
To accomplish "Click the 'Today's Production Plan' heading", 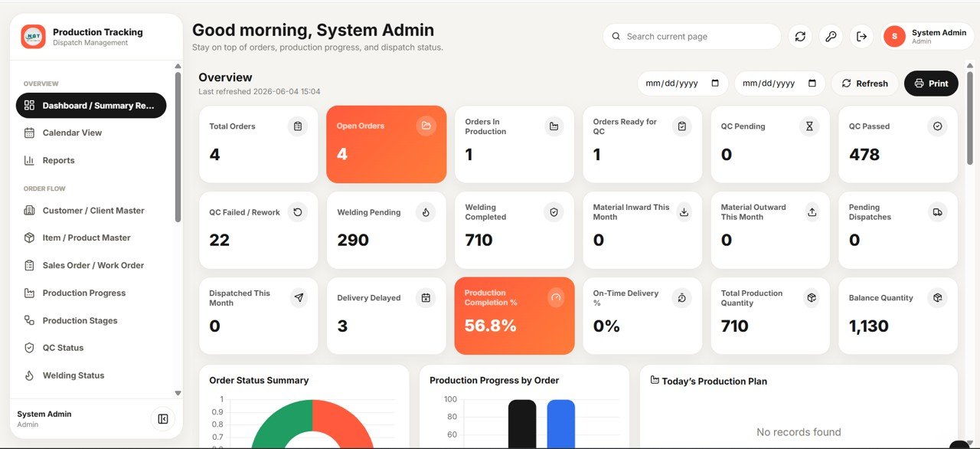I will (714, 381).
